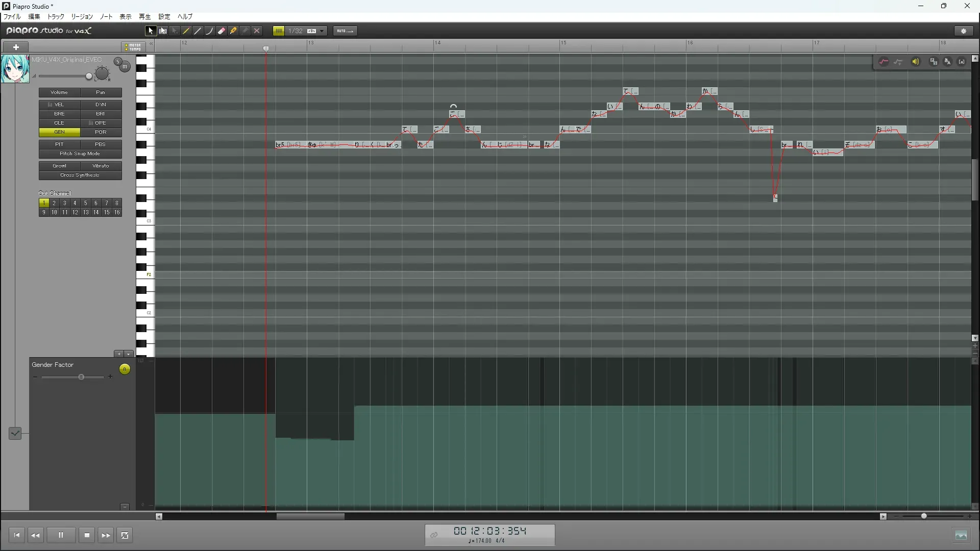Open the 設定 menu

[x=164, y=17]
